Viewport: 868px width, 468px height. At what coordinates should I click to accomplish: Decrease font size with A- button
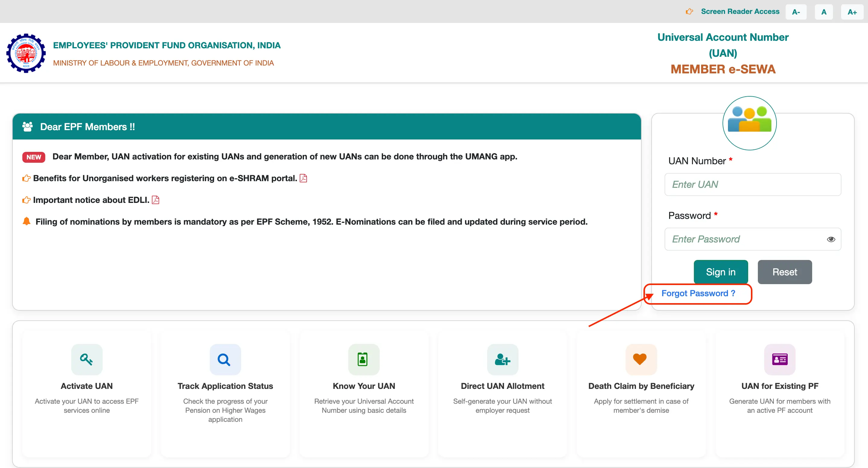pyautogui.click(x=796, y=12)
